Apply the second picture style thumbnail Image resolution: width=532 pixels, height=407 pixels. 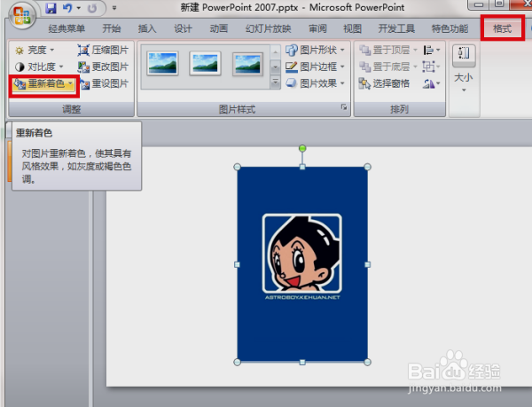206,64
